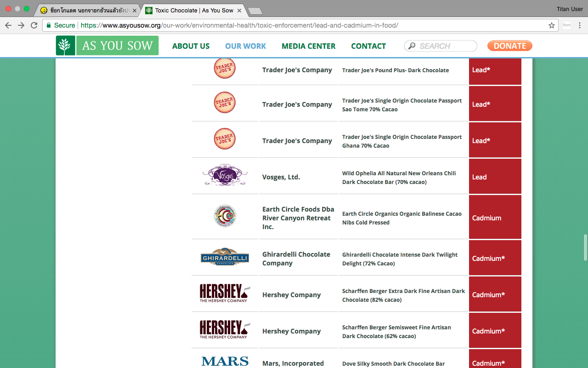Viewport: 588px width, 368px height.
Task: Open the OUR WORK menu
Action: click(x=246, y=46)
